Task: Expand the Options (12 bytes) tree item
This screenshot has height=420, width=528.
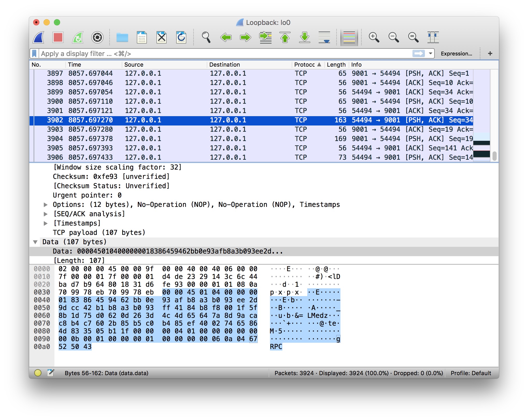Action: point(46,205)
